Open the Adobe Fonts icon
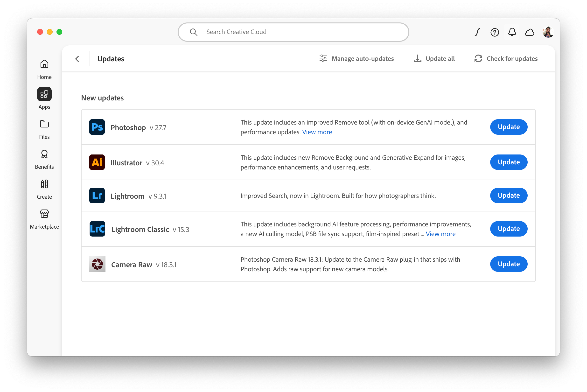 tap(477, 32)
